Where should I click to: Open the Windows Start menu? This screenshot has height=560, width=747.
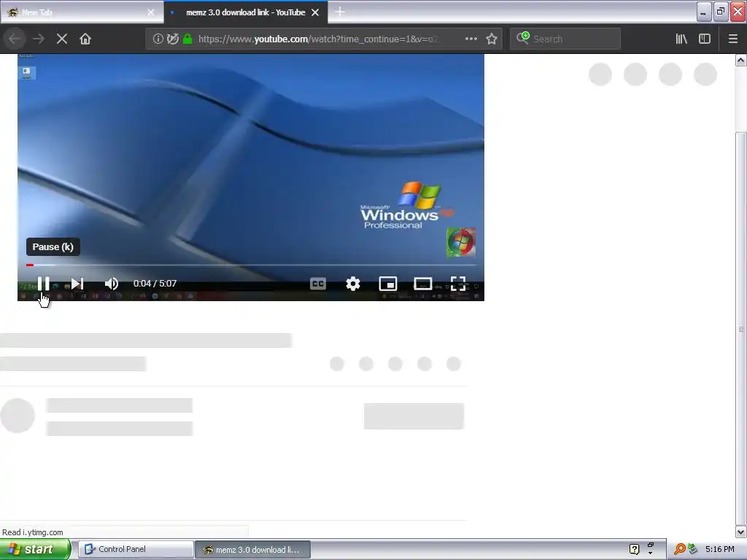35,549
